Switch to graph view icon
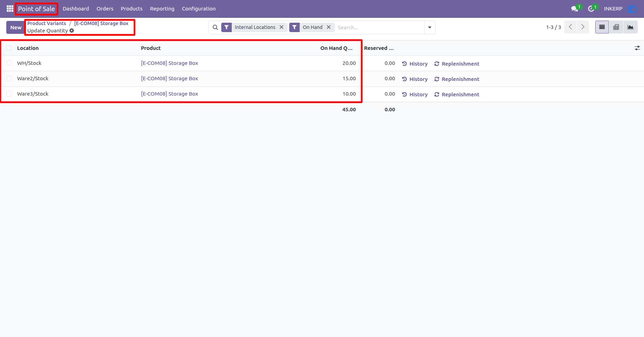 (630, 27)
